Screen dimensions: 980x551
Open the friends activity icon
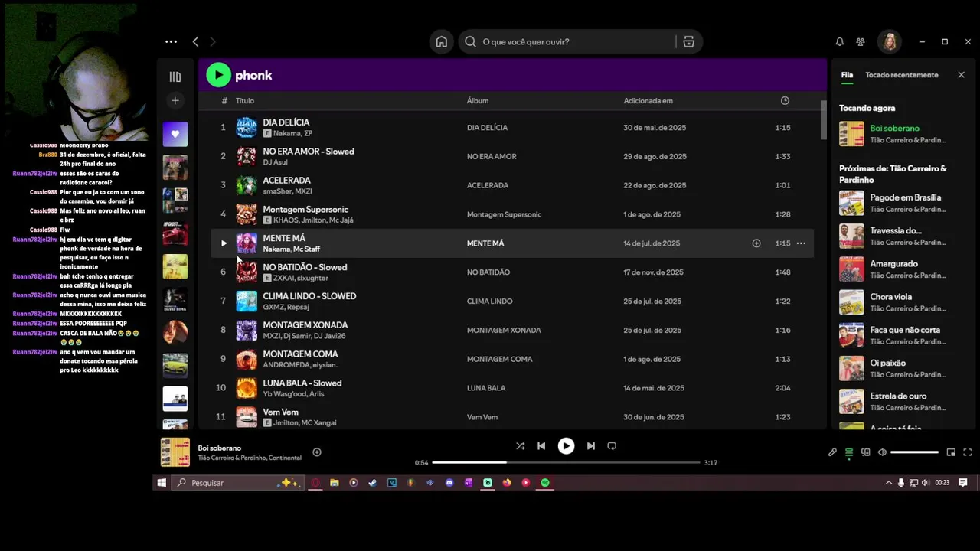tap(861, 41)
